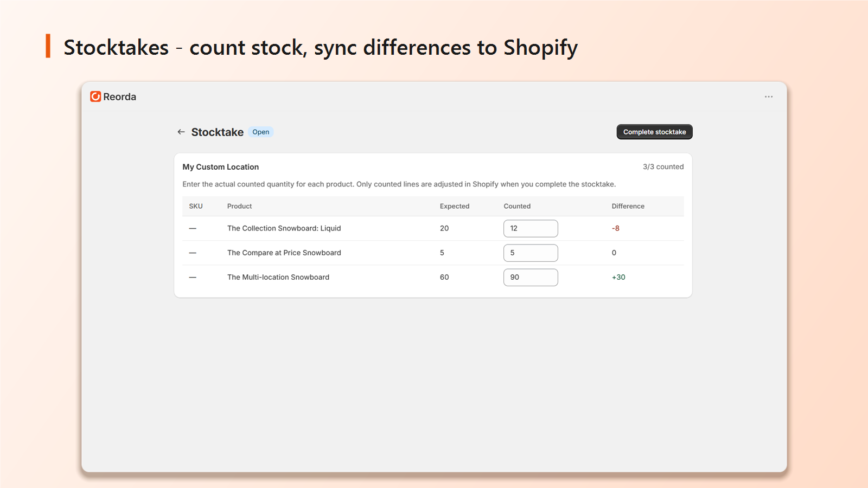Go back using the arrow beside Stocktake
The height and width of the screenshot is (488, 868).
(181, 132)
